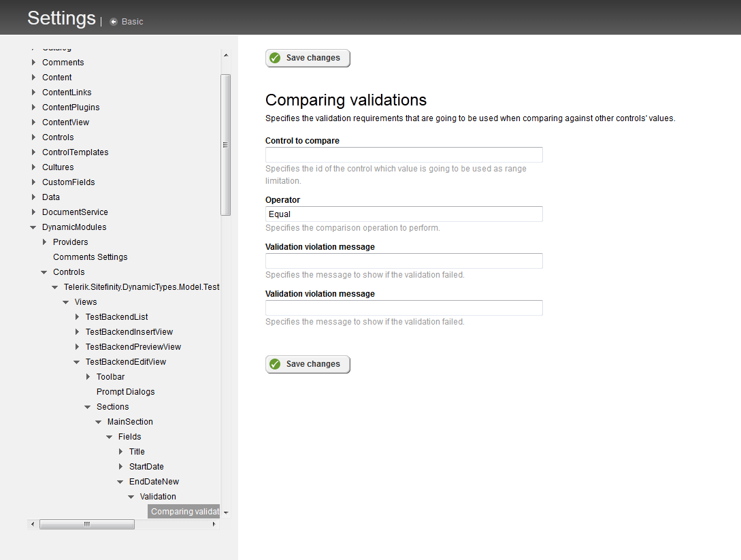Screen dimensions: 741x560
Task: Focus the first Validation violation message field
Action: coord(404,261)
